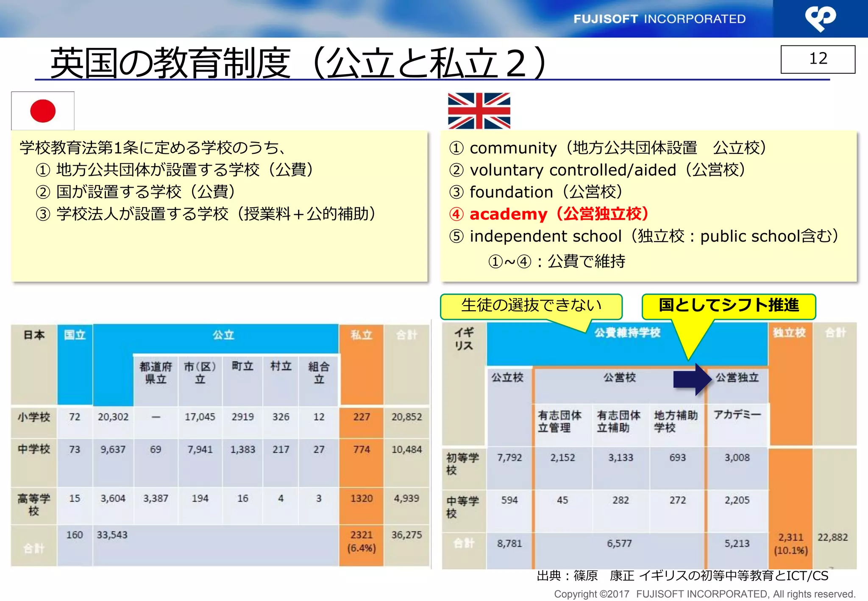Click the value 7,941 in 中学校 row
Image resolution: width=868 pixels, height=601 pixels.
pos(200,449)
